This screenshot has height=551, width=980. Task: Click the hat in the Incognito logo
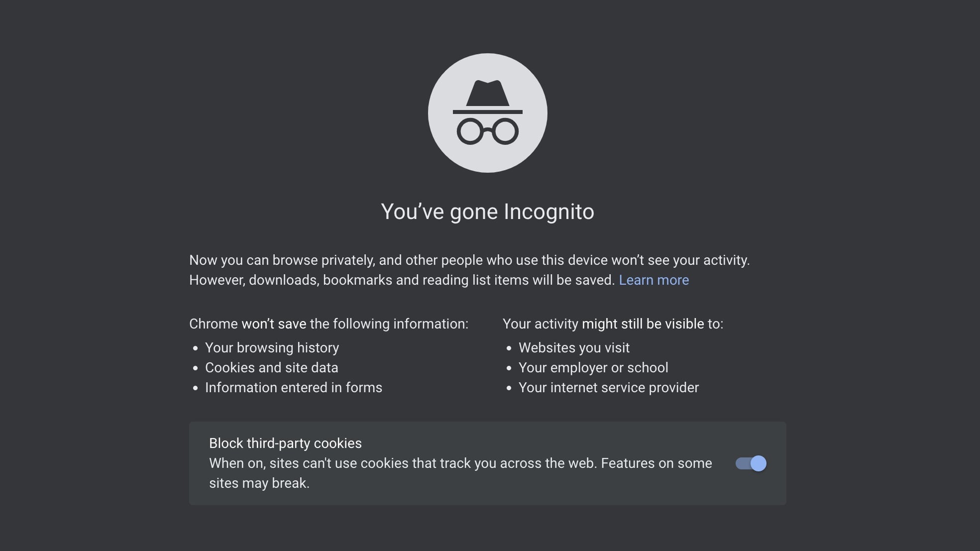click(488, 92)
